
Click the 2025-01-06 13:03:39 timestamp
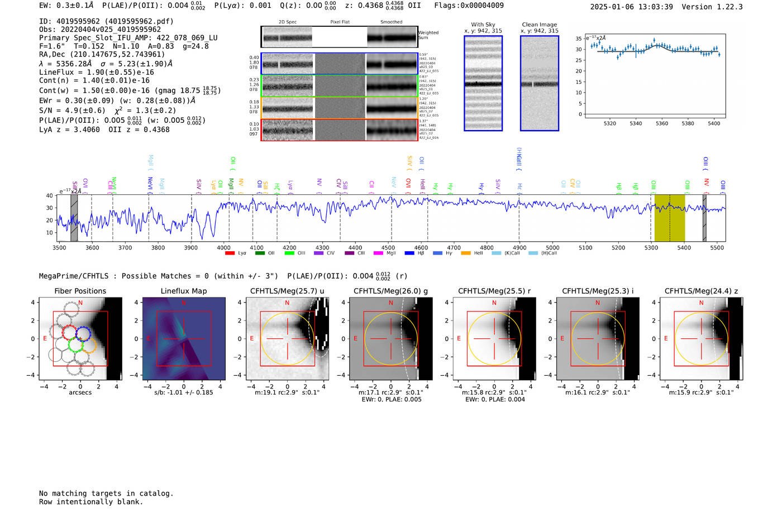(631, 7)
